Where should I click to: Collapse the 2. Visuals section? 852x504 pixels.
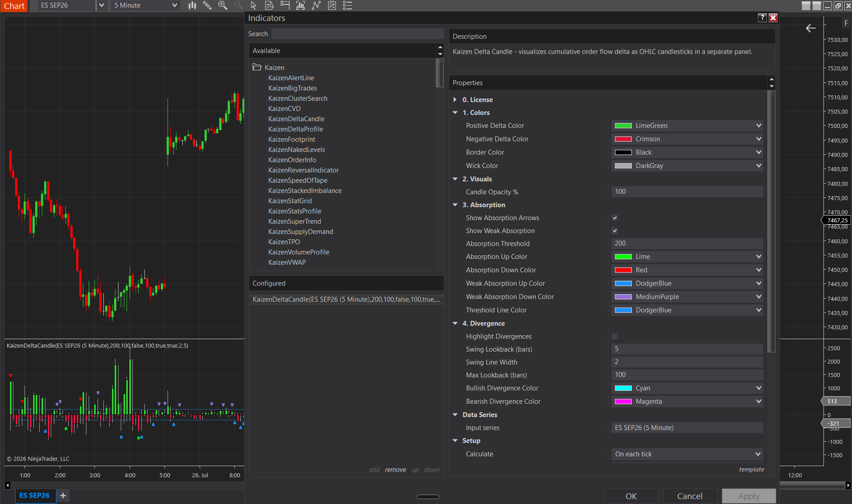pyautogui.click(x=455, y=179)
